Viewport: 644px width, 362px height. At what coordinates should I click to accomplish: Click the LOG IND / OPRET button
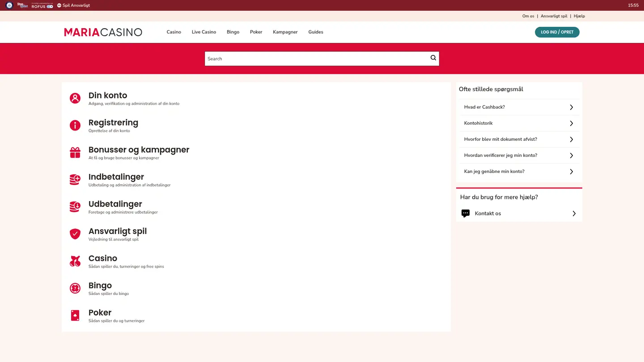557,32
